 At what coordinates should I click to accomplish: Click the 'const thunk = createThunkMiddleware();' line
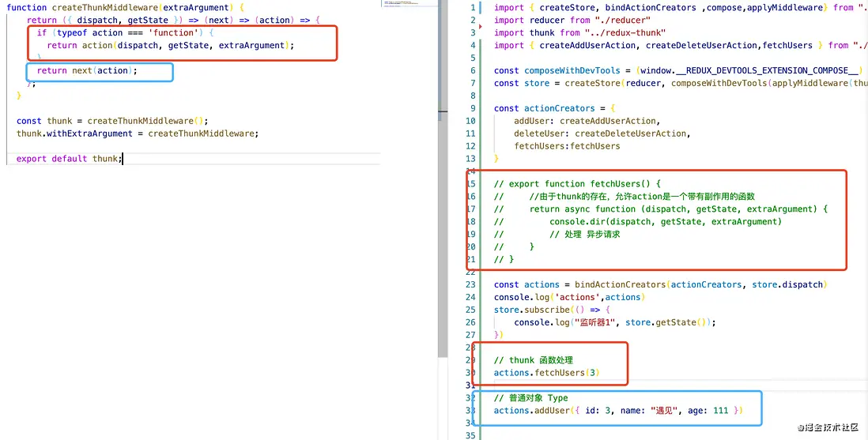tap(112, 121)
